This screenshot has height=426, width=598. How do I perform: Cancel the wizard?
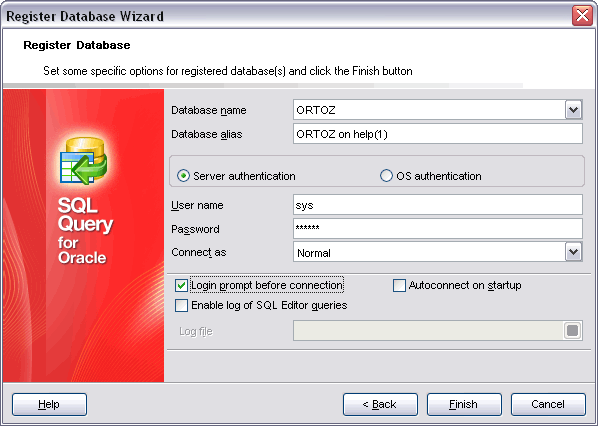click(x=548, y=404)
